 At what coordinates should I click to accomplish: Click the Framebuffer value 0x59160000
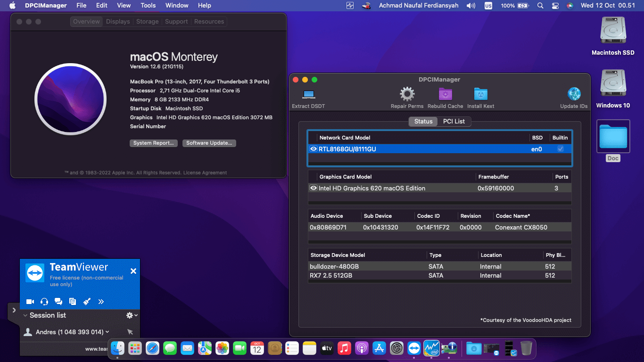495,188
